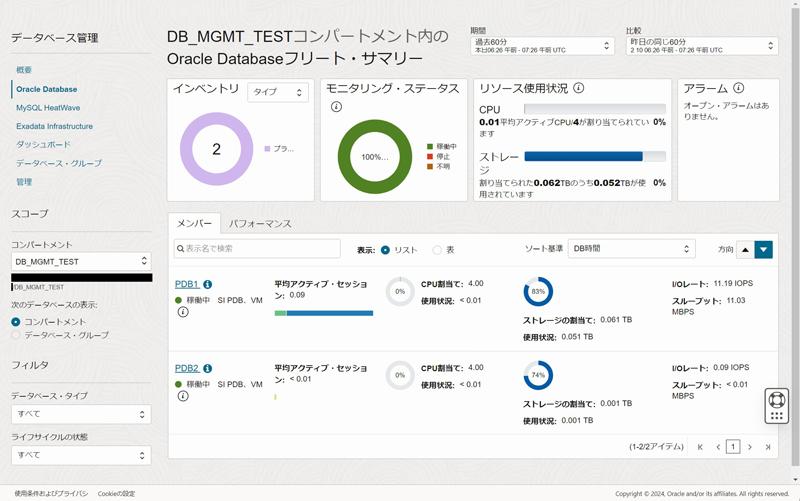
Task: Click page number 1 button
Action: point(733,447)
